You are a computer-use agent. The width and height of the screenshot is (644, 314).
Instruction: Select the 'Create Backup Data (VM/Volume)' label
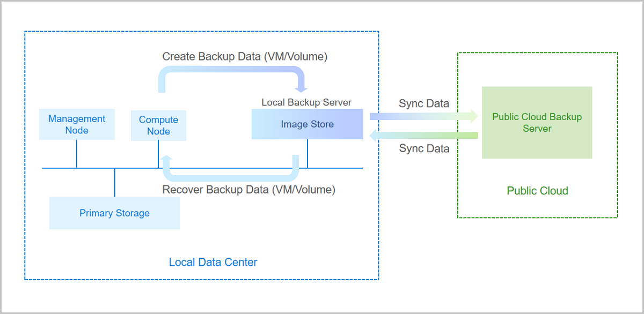pos(245,56)
